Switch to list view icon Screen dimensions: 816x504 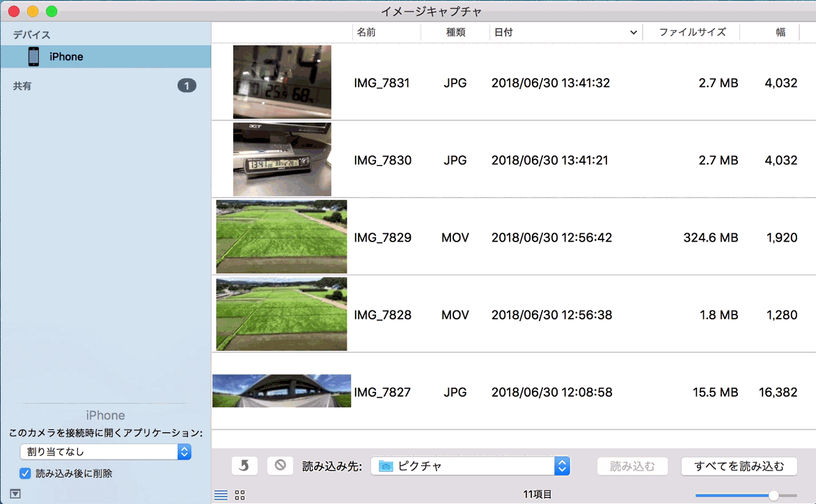pos(221,495)
